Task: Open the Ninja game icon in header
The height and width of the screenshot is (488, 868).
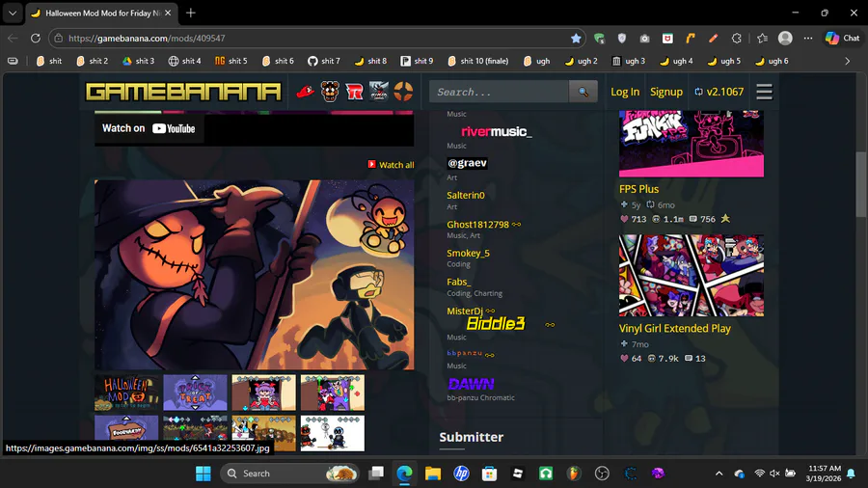Action: pyautogui.click(x=379, y=92)
